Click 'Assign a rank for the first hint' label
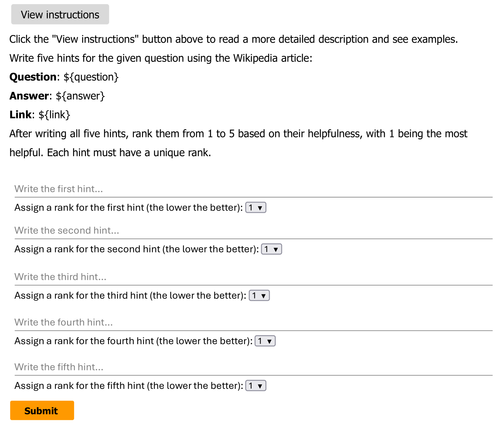 128,208
